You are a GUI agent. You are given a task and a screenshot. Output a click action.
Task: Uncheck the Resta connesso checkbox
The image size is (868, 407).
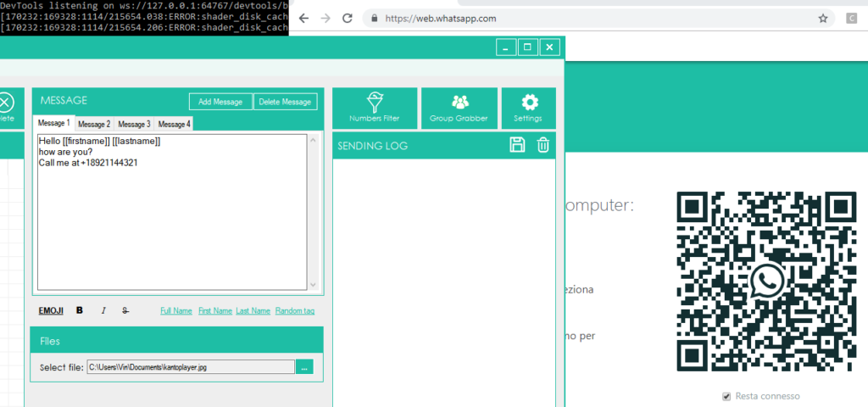pyautogui.click(x=726, y=396)
